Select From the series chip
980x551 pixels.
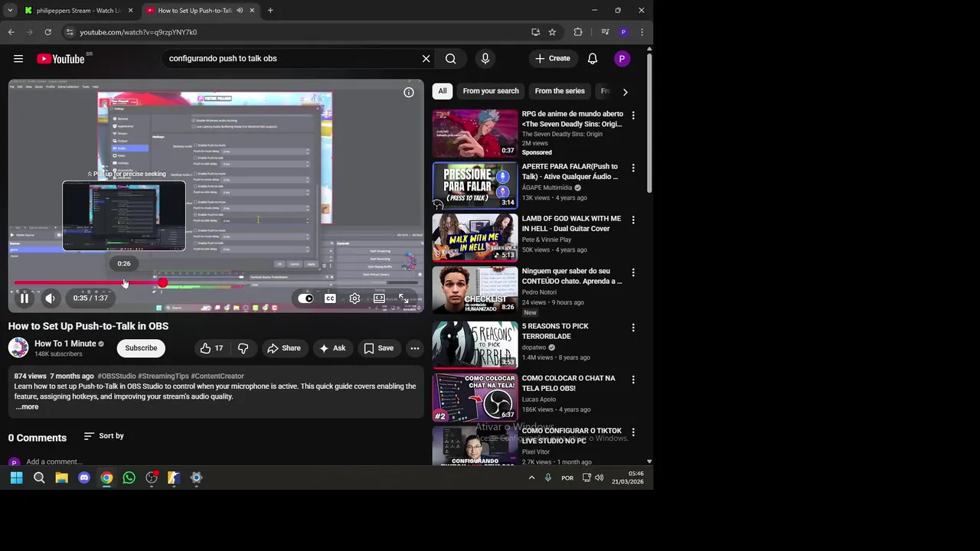point(560,91)
